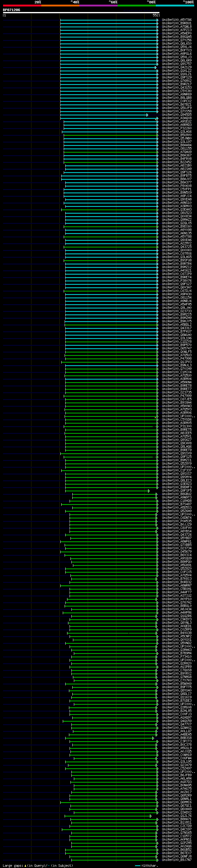
Task: Select the UniRef100_P73410 label
Action: click(177, 656)
